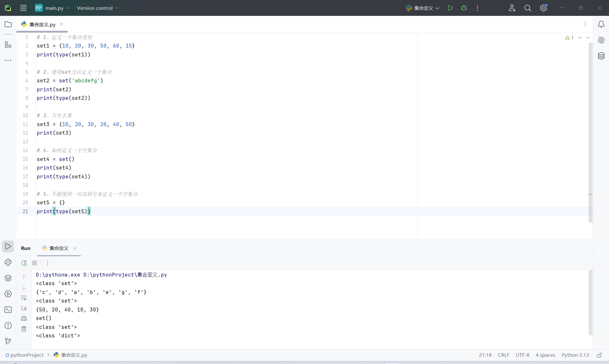Image resolution: width=609 pixels, height=364 pixels.
Task: Click line number 11 in the gutter
Action: click(x=25, y=124)
